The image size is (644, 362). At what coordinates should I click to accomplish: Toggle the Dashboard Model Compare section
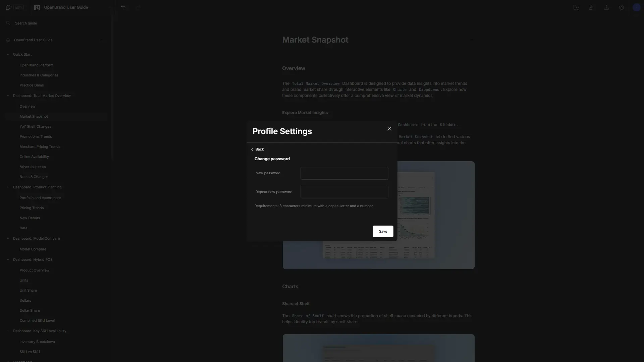(8, 239)
